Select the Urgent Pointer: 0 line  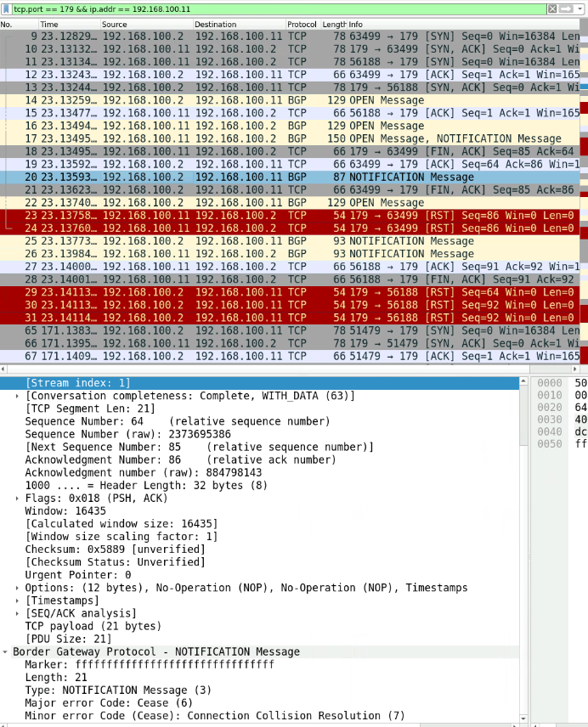coord(259,575)
